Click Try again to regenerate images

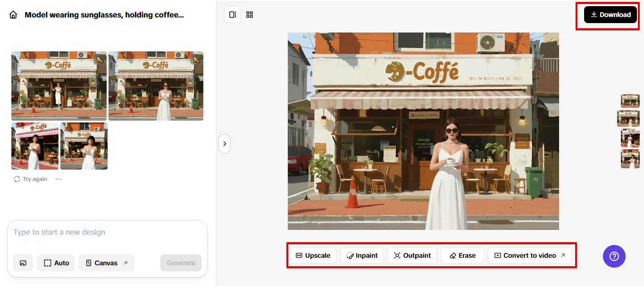(30, 179)
